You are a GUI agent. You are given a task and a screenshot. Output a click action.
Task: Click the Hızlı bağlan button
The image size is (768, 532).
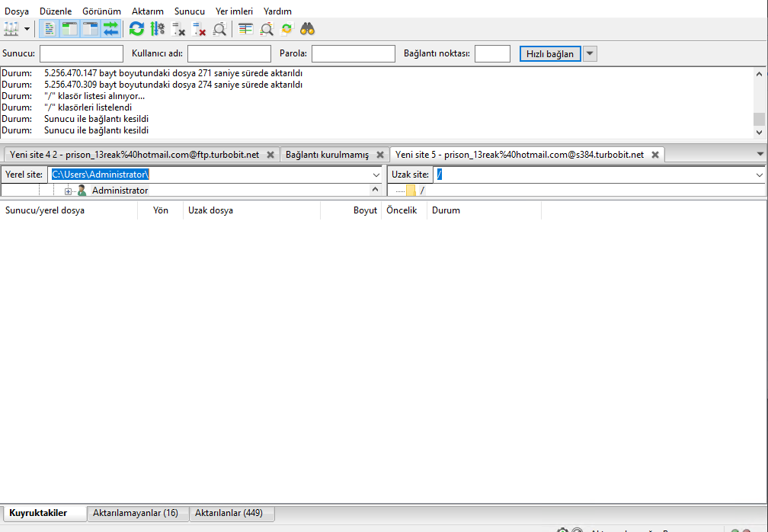(x=550, y=54)
